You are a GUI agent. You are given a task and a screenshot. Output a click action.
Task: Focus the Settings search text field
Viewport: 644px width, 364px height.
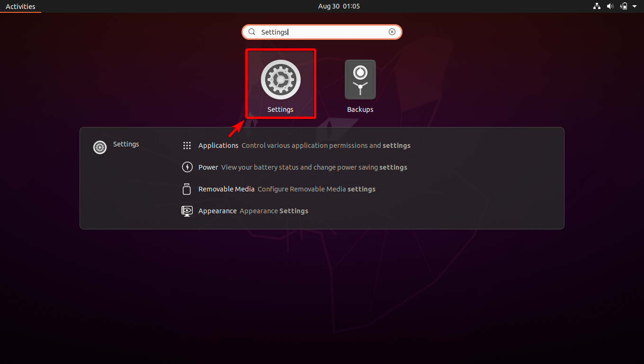(322, 32)
